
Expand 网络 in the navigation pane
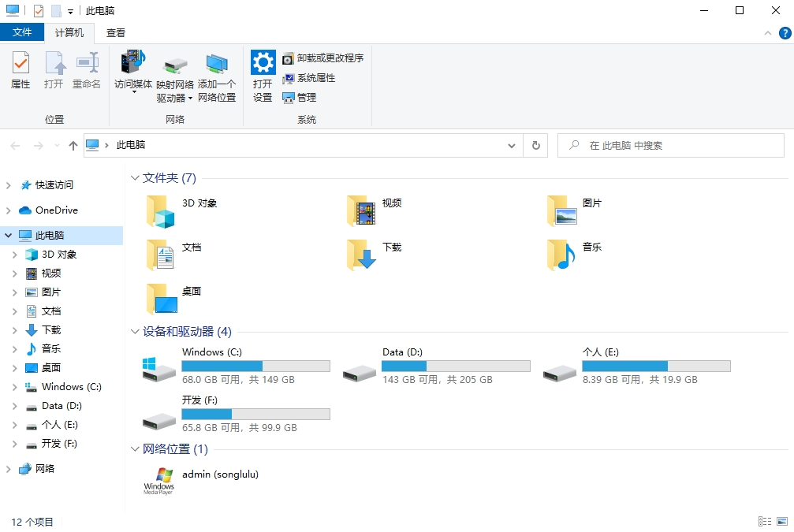click(8, 469)
